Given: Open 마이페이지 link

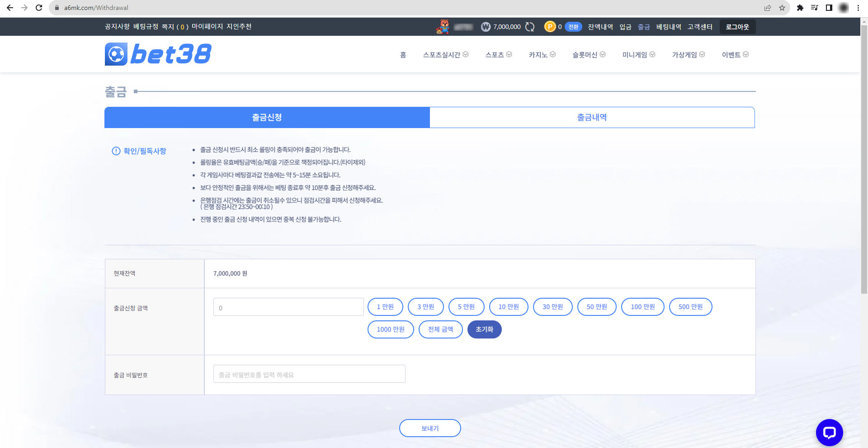Looking at the screenshot, I should click(x=208, y=27).
